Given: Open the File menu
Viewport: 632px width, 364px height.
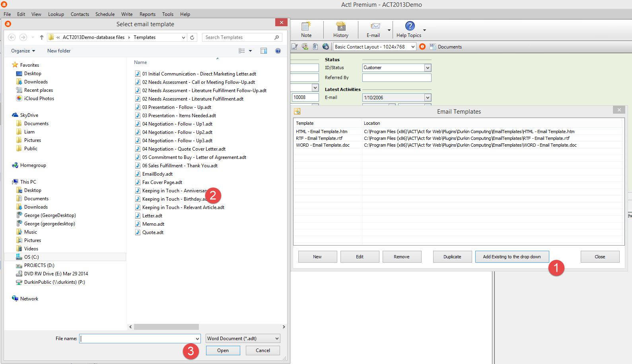Looking at the screenshot, I should pyautogui.click(x=7, y=14).
